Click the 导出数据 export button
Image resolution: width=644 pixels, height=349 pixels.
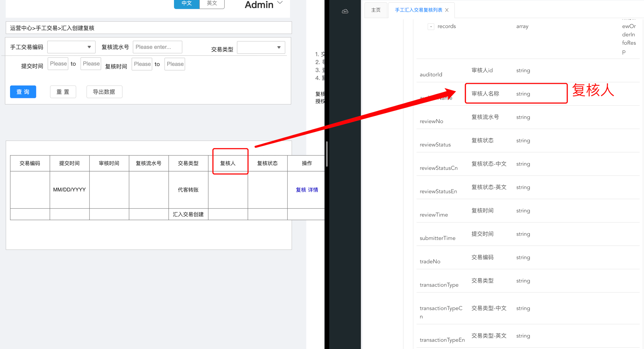click(x=104, y=92)
